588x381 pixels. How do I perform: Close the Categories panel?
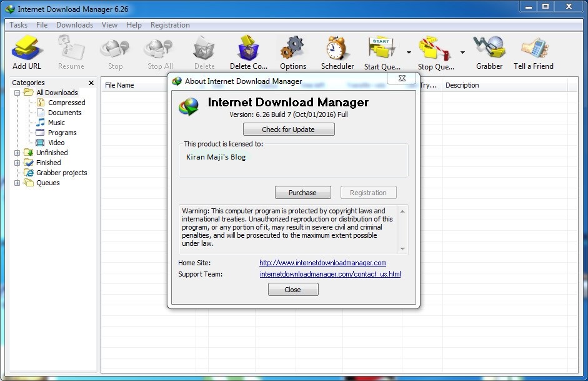coord(91,83)
